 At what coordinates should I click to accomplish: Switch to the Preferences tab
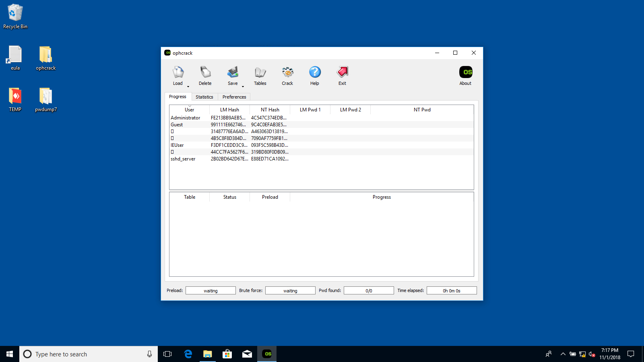(x=234, y=97)
